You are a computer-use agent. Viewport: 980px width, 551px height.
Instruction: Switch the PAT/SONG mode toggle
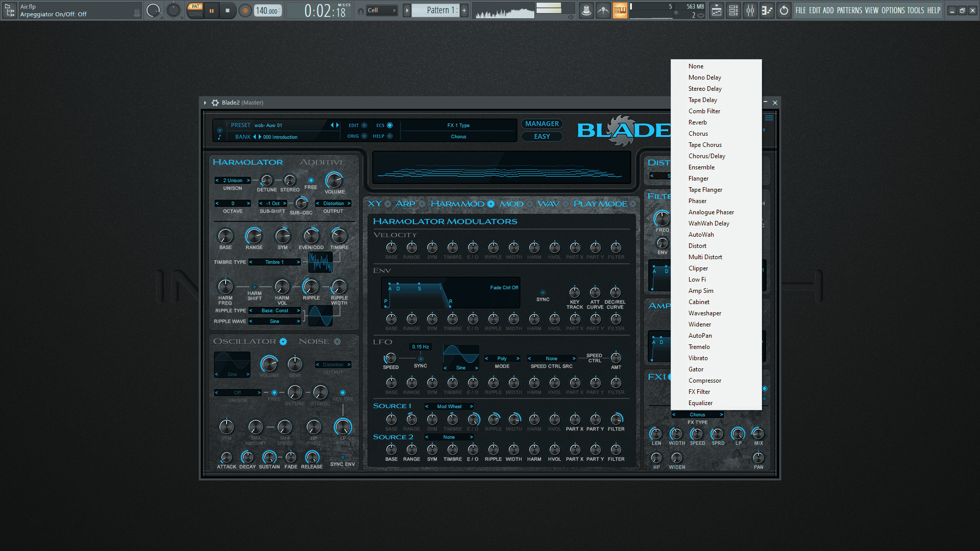[x=195, y=10]
